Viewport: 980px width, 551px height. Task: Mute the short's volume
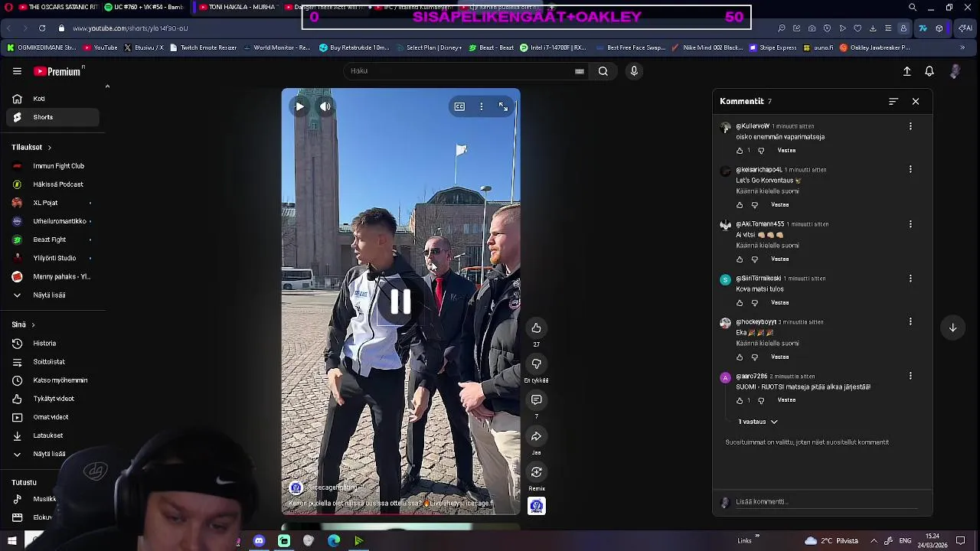[x=325, y=107]
